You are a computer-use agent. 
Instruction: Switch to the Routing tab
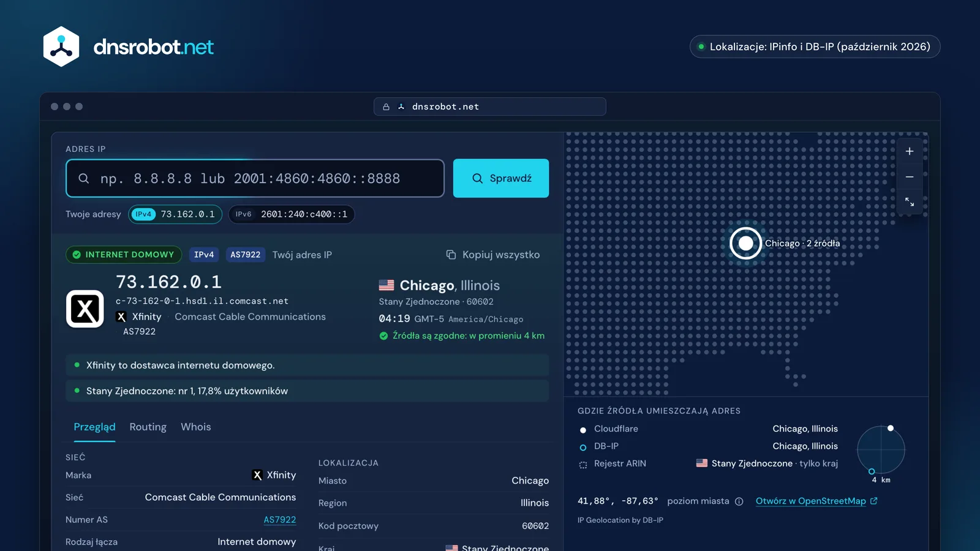point(148,427)
